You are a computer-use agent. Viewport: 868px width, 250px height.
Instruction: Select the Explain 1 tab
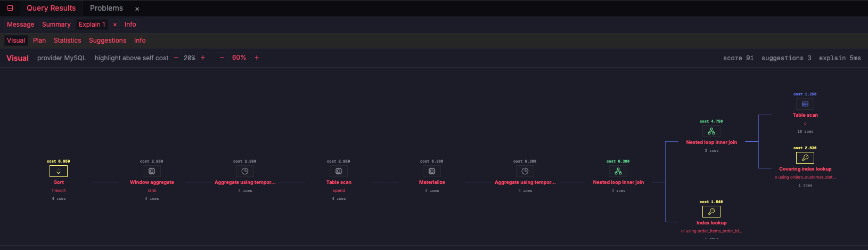(92, 25)
